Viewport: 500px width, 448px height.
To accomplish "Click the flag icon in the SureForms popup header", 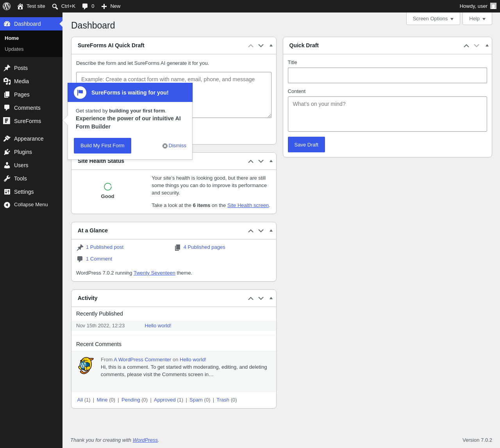I will pos(80,93).
